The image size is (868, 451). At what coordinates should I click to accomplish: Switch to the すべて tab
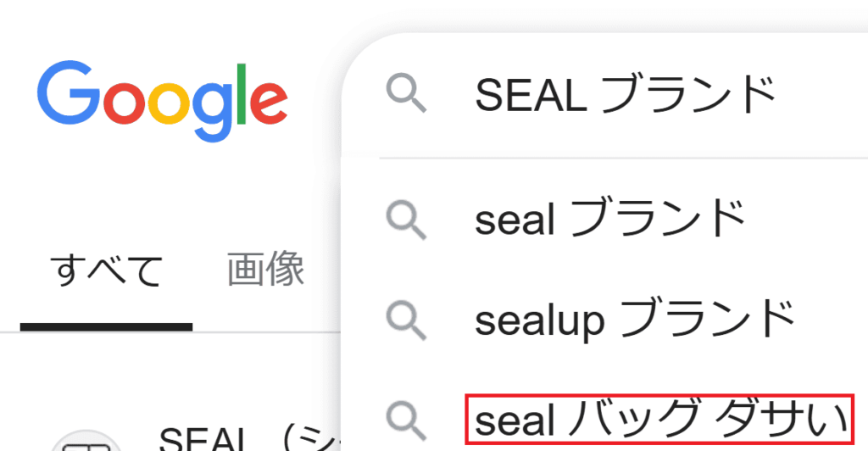pos(106,271)
